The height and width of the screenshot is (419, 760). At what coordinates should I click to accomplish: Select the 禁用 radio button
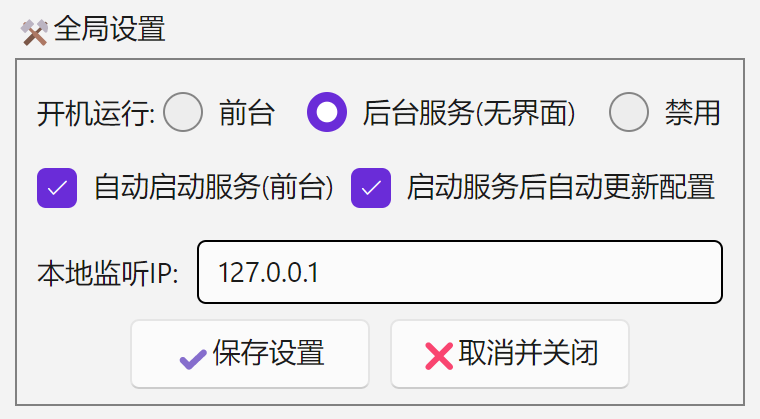tap(629, 113)
